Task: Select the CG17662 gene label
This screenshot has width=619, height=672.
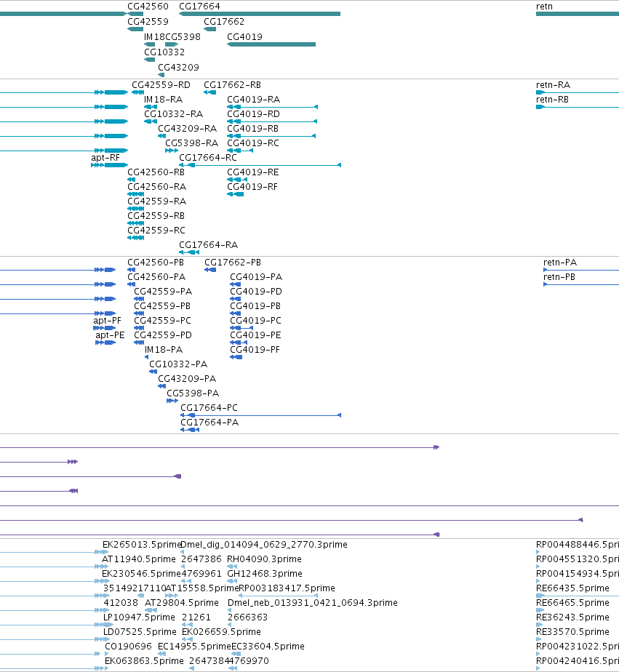Action: click(224, 21)
